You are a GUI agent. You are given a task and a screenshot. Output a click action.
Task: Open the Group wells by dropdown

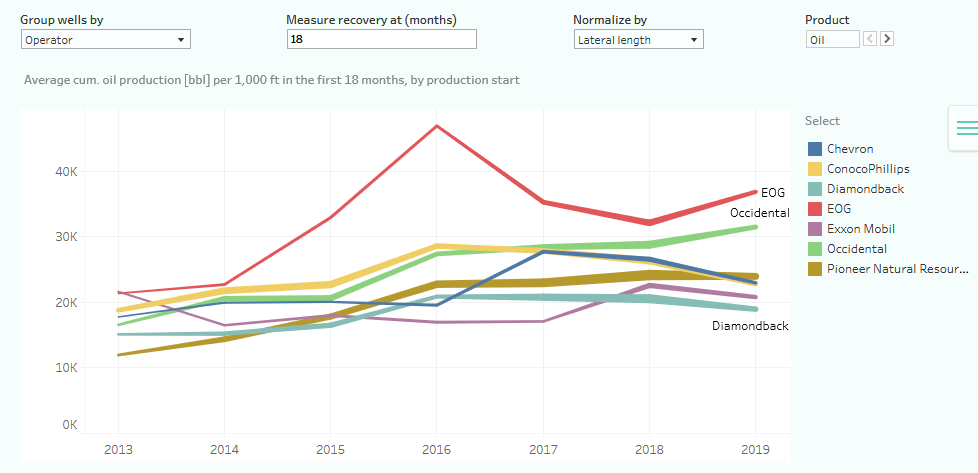point(105,39)
